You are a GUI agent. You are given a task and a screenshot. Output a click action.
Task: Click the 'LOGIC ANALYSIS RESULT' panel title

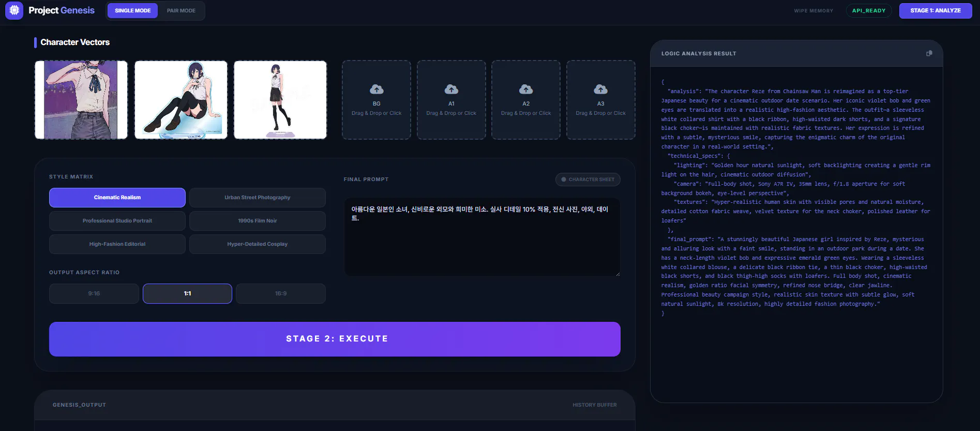(x=699, y=53)
